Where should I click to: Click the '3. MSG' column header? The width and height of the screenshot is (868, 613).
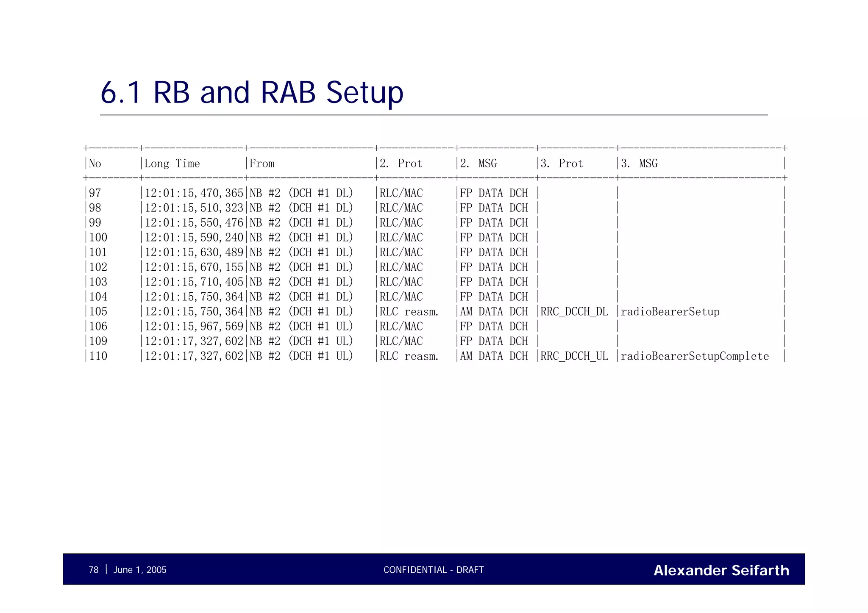[640, 164]
